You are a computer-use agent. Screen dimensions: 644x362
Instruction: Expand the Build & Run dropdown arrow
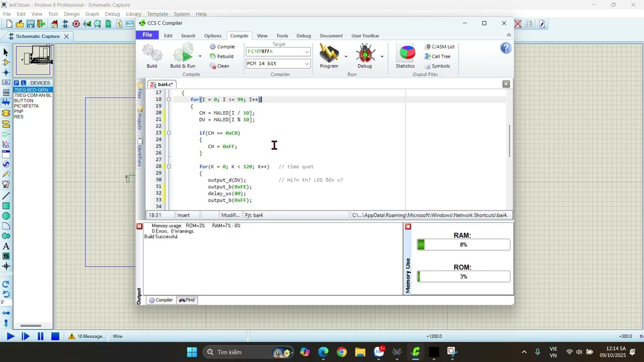[x=200, y=56]
